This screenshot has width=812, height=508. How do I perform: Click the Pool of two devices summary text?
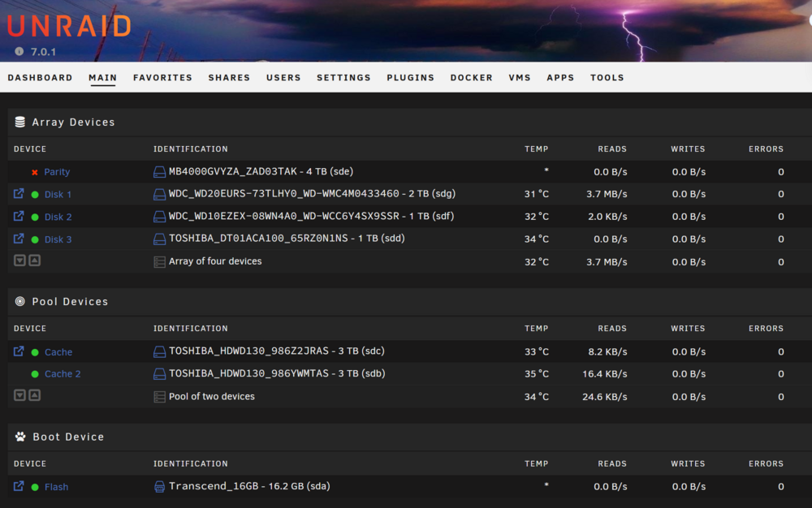(x=212, y=396)
